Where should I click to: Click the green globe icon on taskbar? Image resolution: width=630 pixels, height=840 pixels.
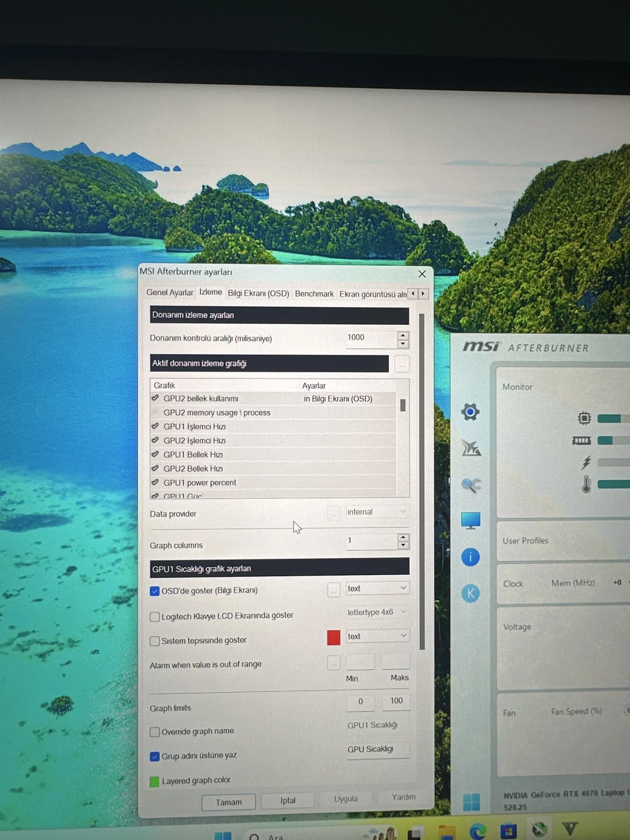(539, 830)
